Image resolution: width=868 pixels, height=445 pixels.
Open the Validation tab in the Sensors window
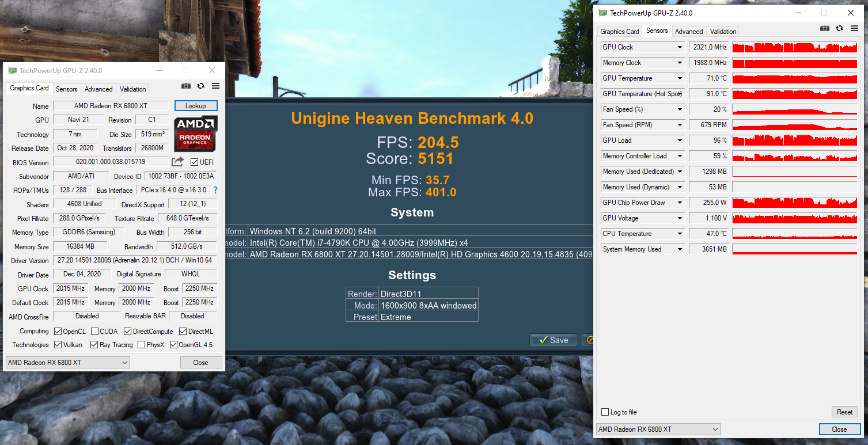coord(723,32)
